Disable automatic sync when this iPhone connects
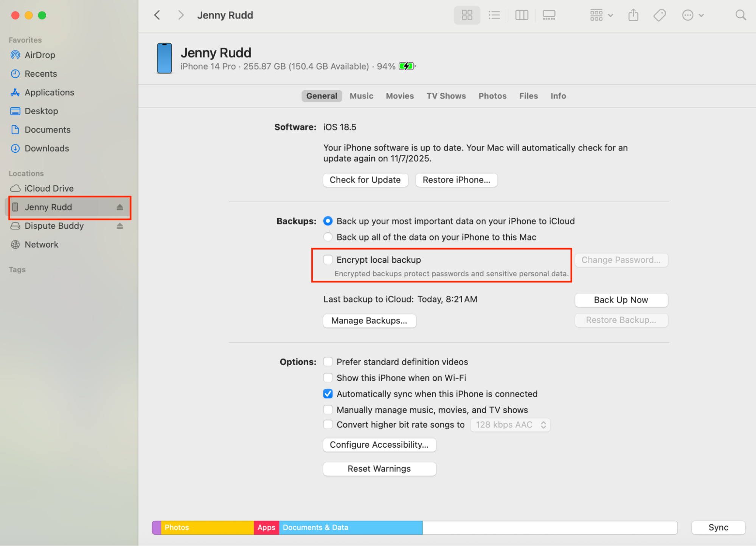This screenshot has height=546, width=756. pyautogui.click(x=328, y=394)
